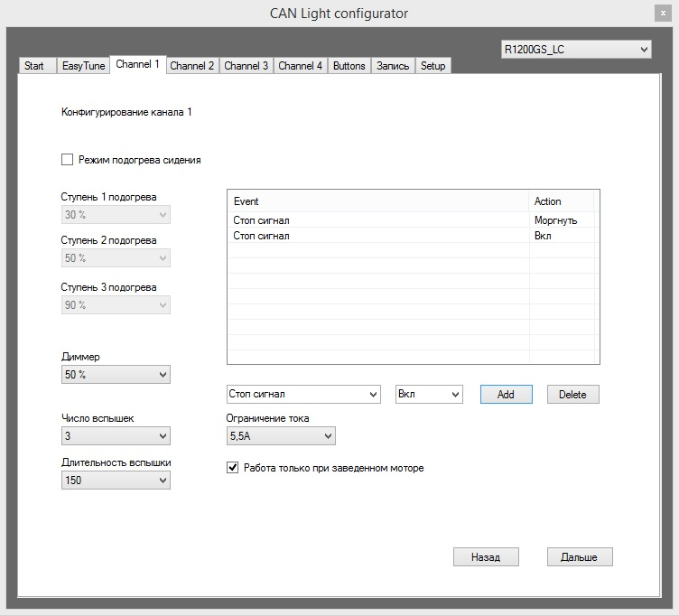Switch to the Start tab
679x616 pixels.
pyautogui.click(x=34, y=66)
